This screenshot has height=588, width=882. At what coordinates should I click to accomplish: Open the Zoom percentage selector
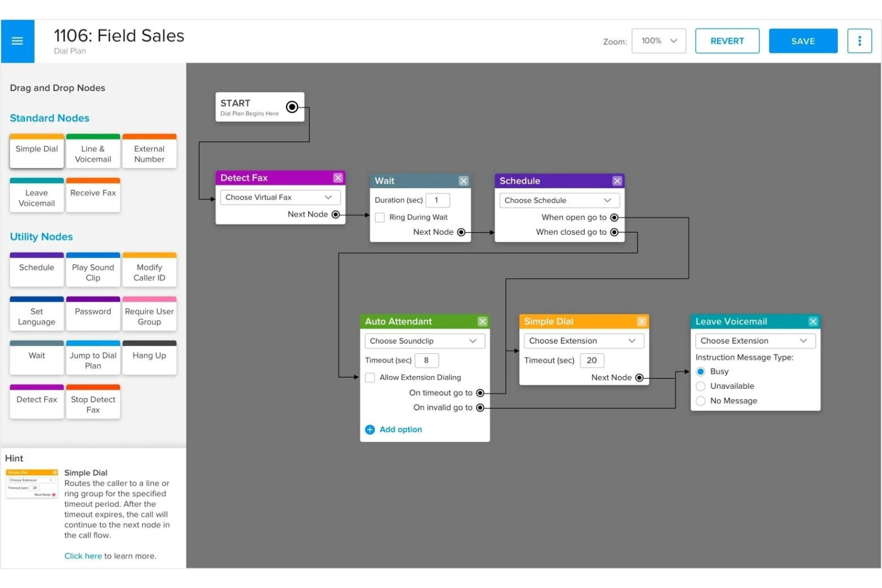pyautogui.click(x=658, y=41)
